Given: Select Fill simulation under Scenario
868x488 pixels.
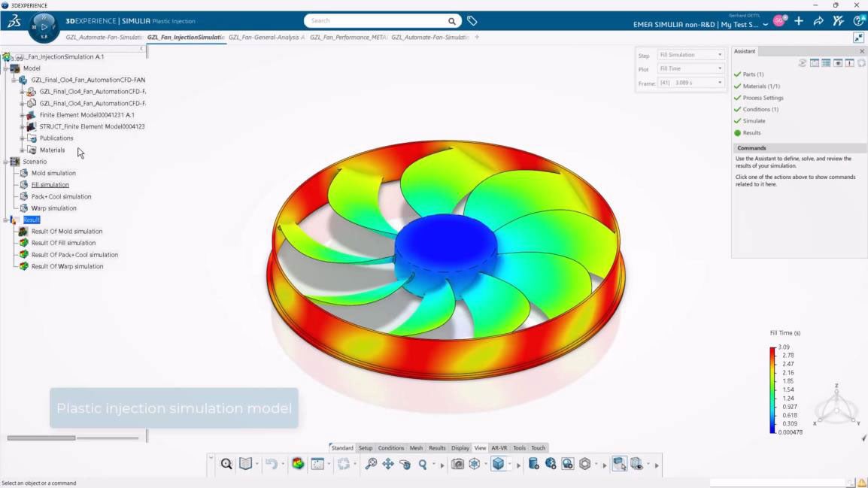Looking at the screenshot, I should 50,184.
